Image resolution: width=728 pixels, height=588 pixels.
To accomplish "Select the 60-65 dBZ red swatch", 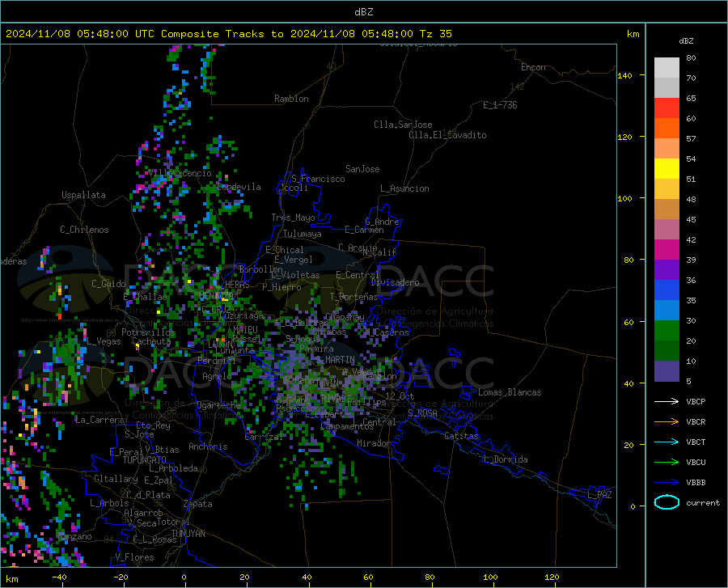I will [x=667, y=108].
